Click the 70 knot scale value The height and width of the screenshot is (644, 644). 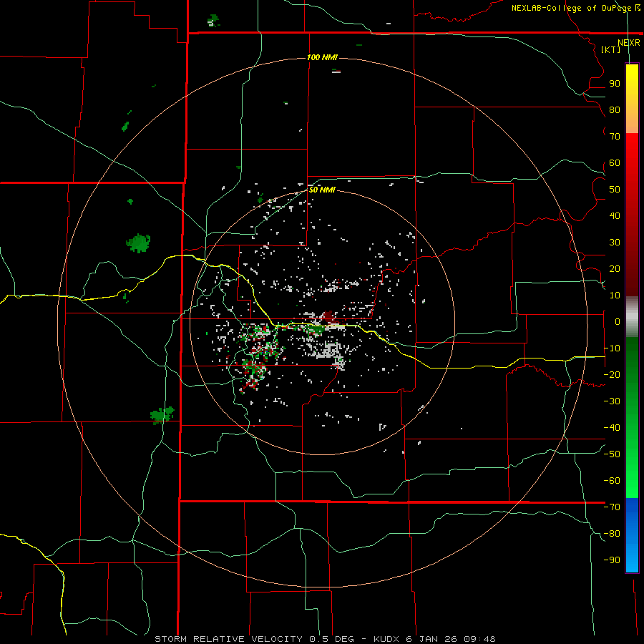tap(615, 137)
